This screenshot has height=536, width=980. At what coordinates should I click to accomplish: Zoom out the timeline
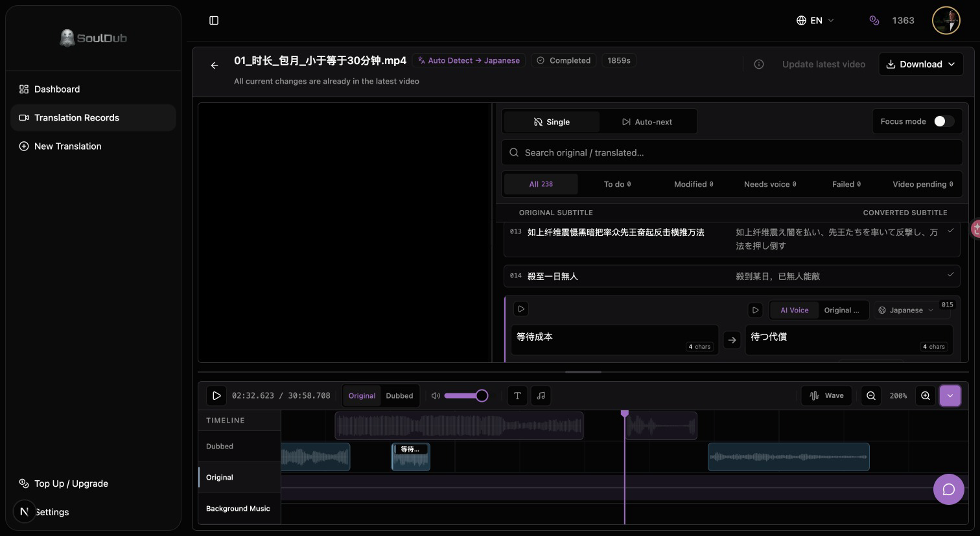pos(871,395)
